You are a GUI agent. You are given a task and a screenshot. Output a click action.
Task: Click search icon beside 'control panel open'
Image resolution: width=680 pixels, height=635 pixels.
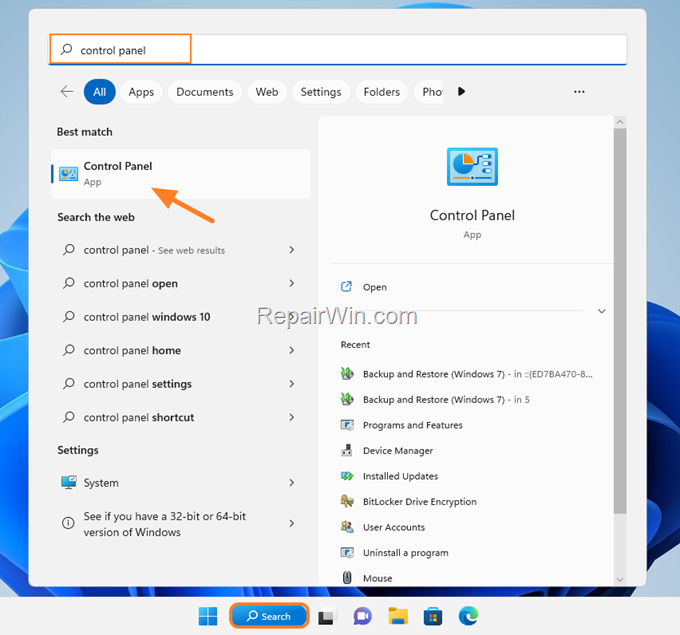pyautogui.click(x=69, y=283)
